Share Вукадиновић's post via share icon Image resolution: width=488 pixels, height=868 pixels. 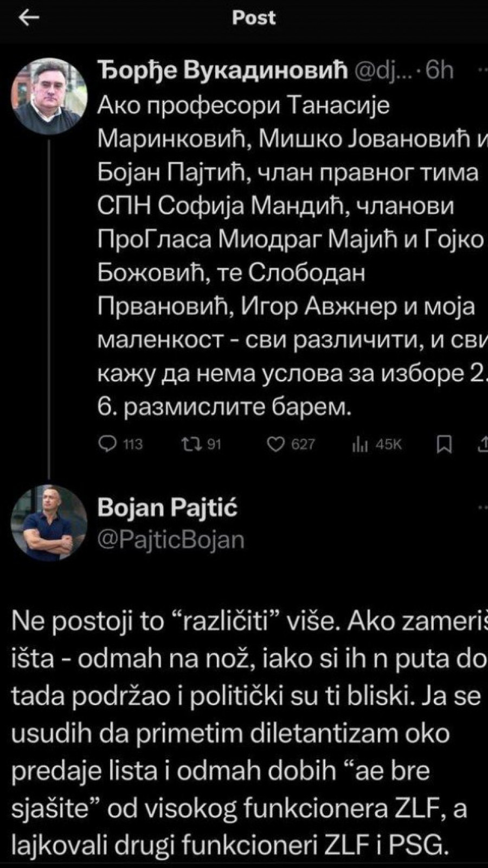(482, 444)
